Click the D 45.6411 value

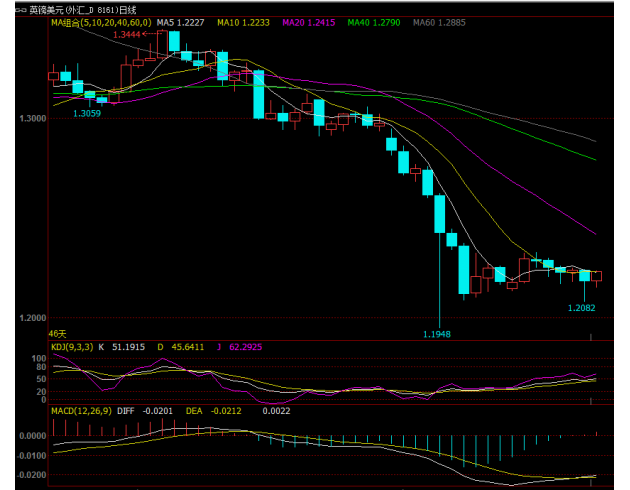pyautogui.click(x=181, y=347)
